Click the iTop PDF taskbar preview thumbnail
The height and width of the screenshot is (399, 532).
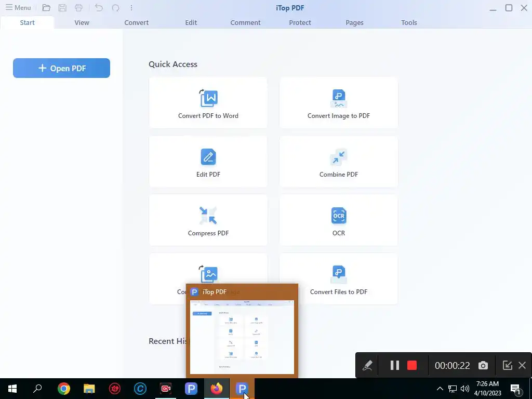242,337
